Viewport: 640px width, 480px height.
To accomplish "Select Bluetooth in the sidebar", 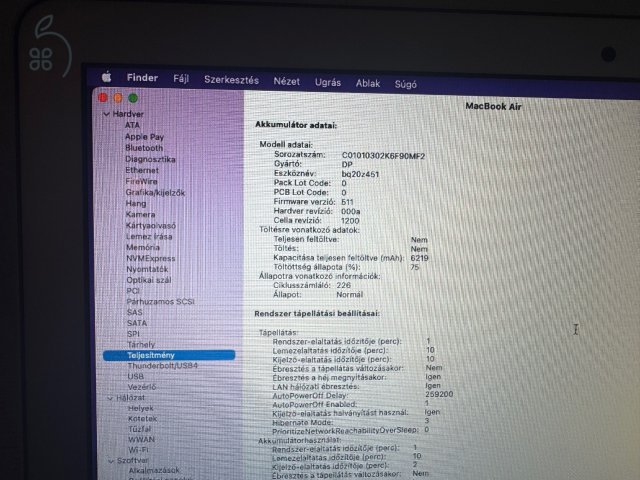I will 144,148.
